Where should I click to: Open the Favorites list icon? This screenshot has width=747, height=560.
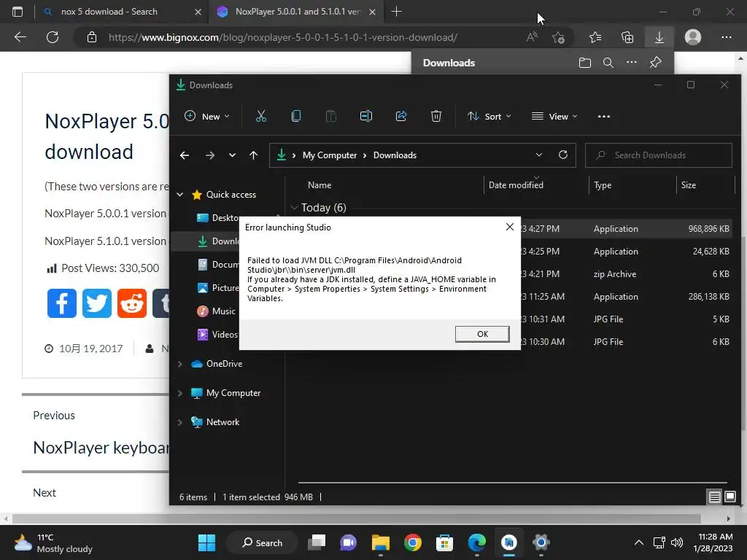coord(595,37)
